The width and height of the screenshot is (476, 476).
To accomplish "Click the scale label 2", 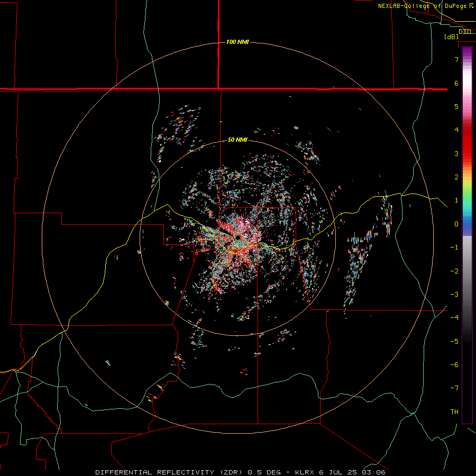I will [456, 177].
